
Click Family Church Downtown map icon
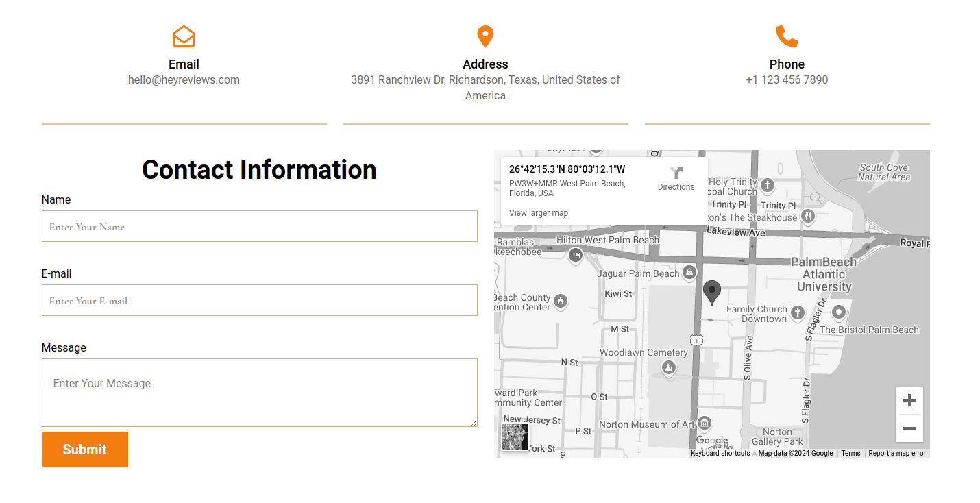pyautogui.click(x=797, y=313)
